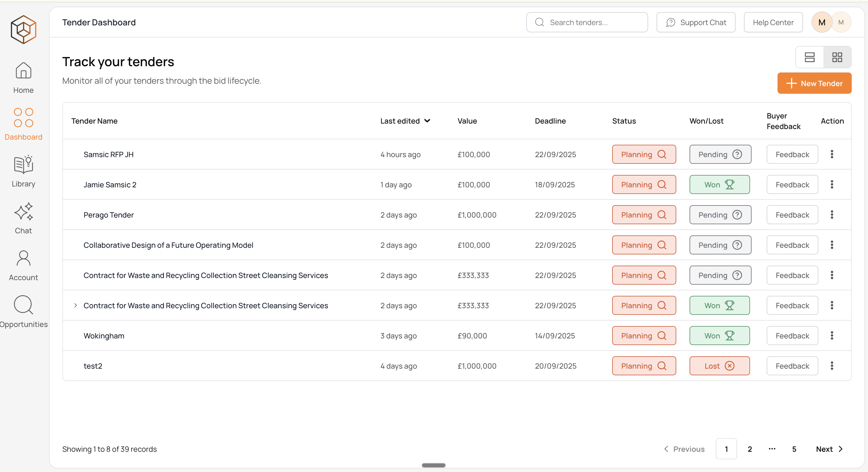
Task: Focus the Search tenders field
Action: pyautogui.click(x=587, y=22)
